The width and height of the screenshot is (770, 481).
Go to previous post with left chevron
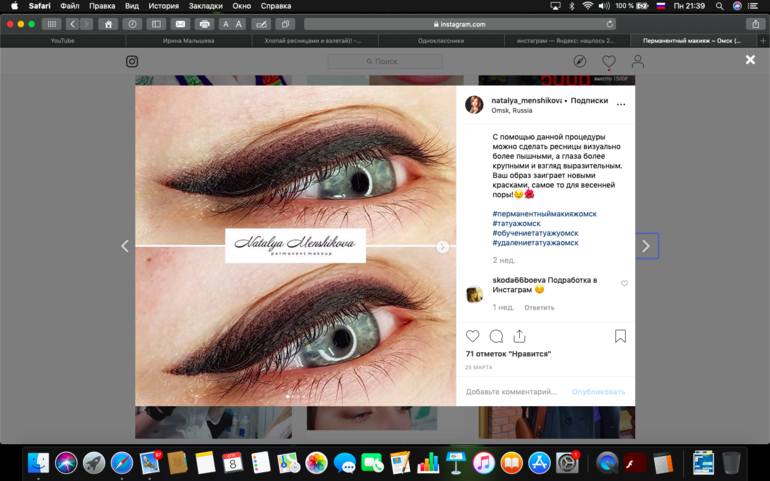pyautogui.click(x=125, y=246)
